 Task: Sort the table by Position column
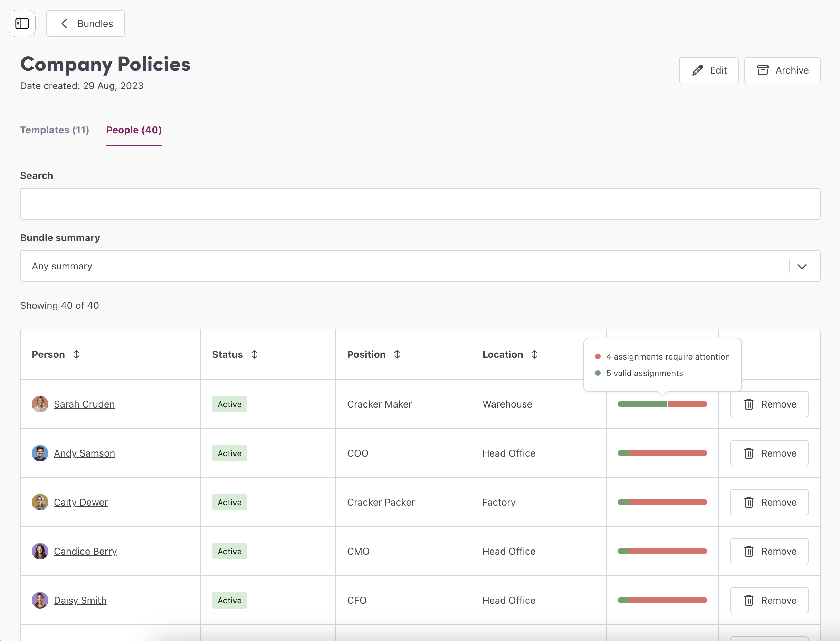[x=397, y=354]
